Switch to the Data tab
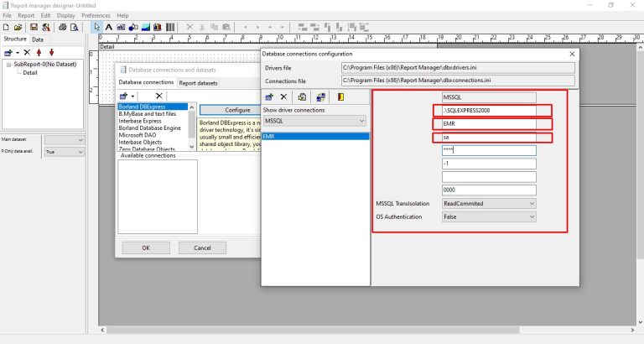 pos(38,39)
